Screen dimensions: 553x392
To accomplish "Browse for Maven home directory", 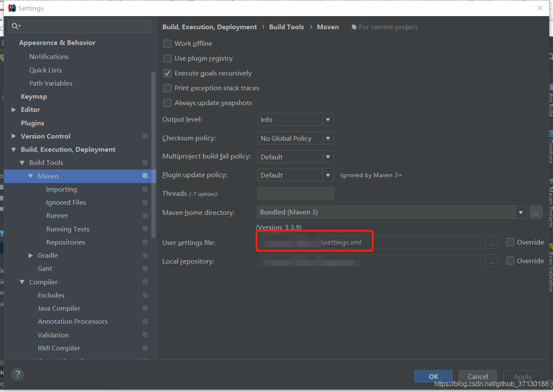I will tap(536, 212).
